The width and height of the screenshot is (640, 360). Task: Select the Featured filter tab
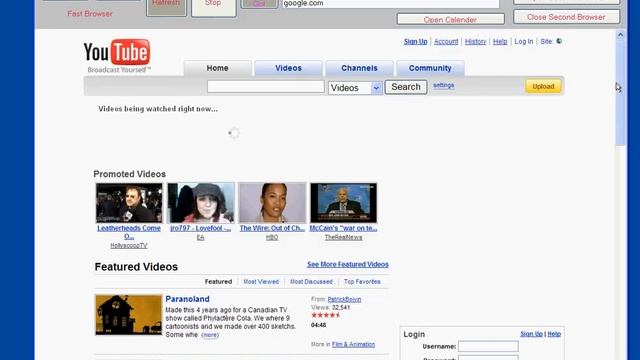[218, 282]
